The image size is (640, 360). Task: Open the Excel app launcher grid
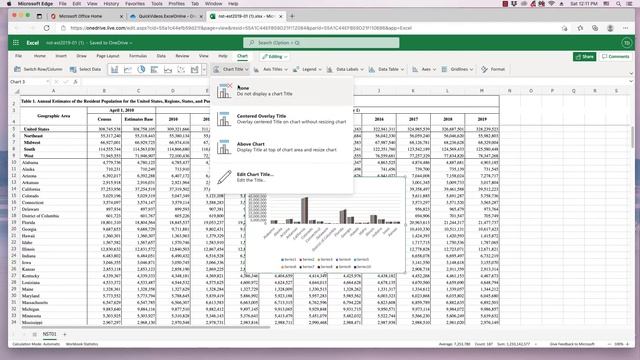tap(16, 42)
